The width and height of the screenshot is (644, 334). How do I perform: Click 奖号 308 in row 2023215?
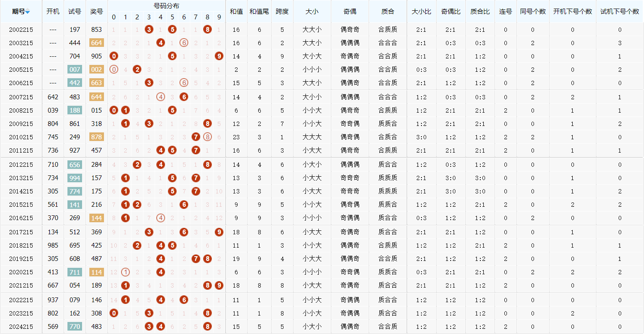(97, 313)
